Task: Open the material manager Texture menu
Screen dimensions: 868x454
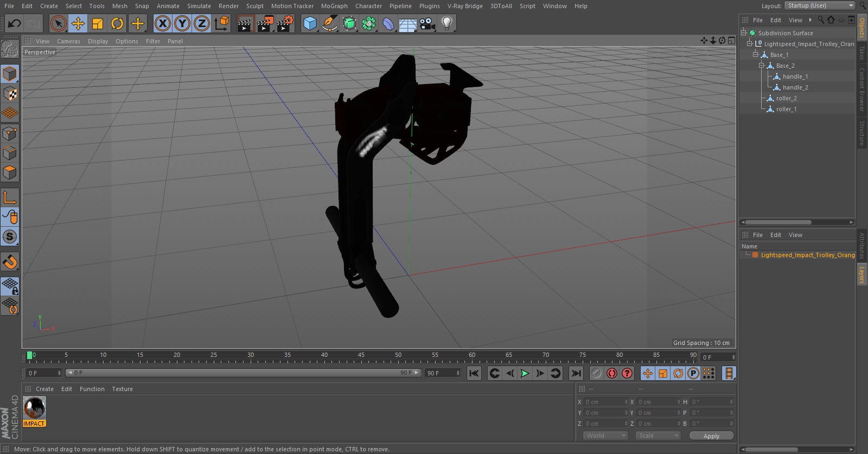Action: click(x=122, y=389)
